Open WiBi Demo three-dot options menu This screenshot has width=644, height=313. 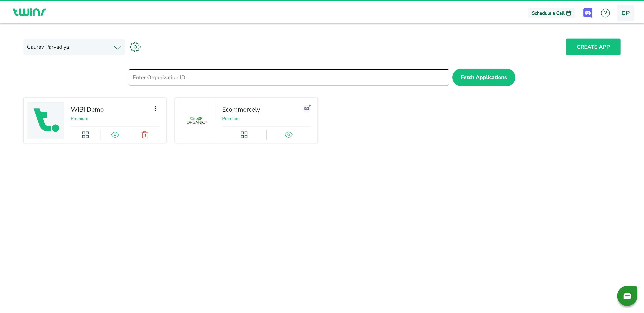coord(155,109)
